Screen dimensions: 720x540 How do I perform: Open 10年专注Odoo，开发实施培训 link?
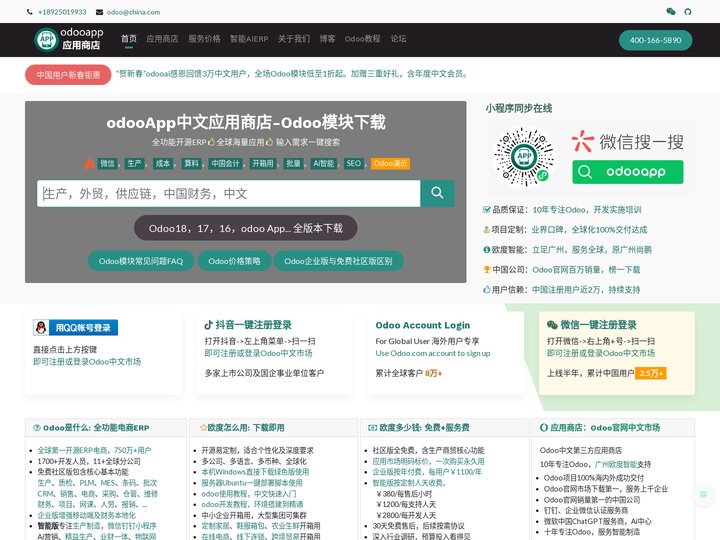point(587,209)
